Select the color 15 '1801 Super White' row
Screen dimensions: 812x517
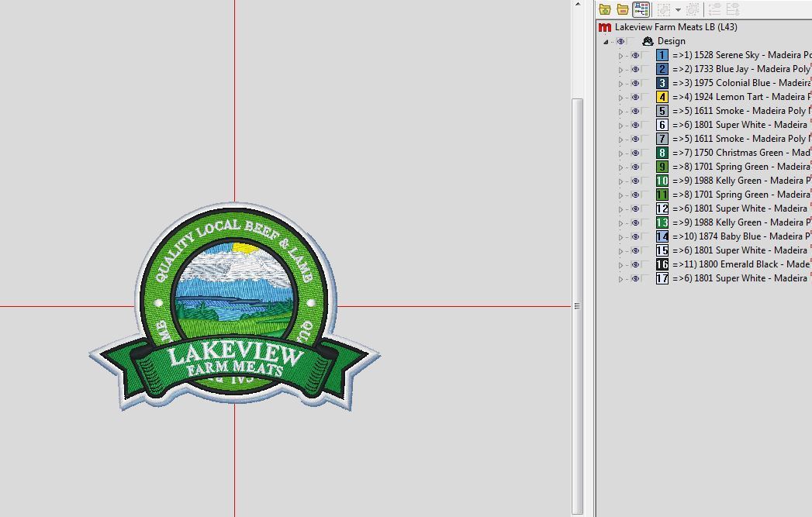[x=741, y=250]
